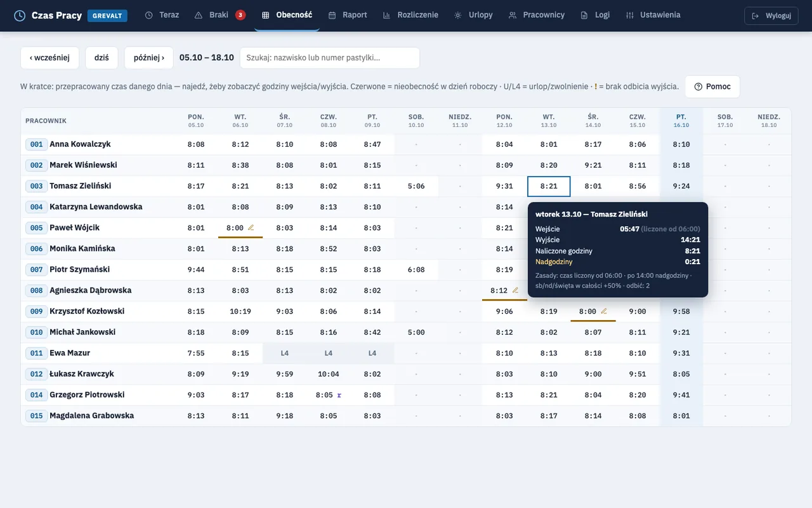Click Ewa Mazur's 7:55 cell
The width and height of the screenshot is (812, 508).
pos(196,353)
